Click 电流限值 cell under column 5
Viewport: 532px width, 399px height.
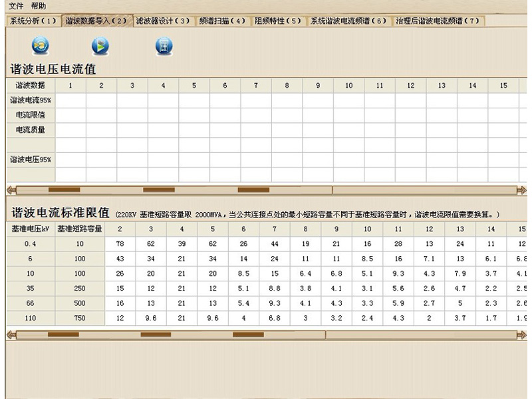[x=194, y=115]
